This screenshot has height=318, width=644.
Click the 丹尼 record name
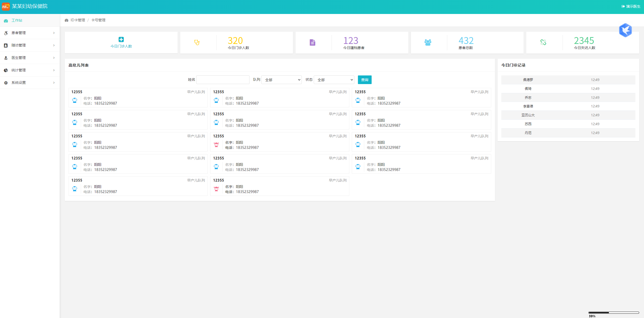[x=528, y=133]
